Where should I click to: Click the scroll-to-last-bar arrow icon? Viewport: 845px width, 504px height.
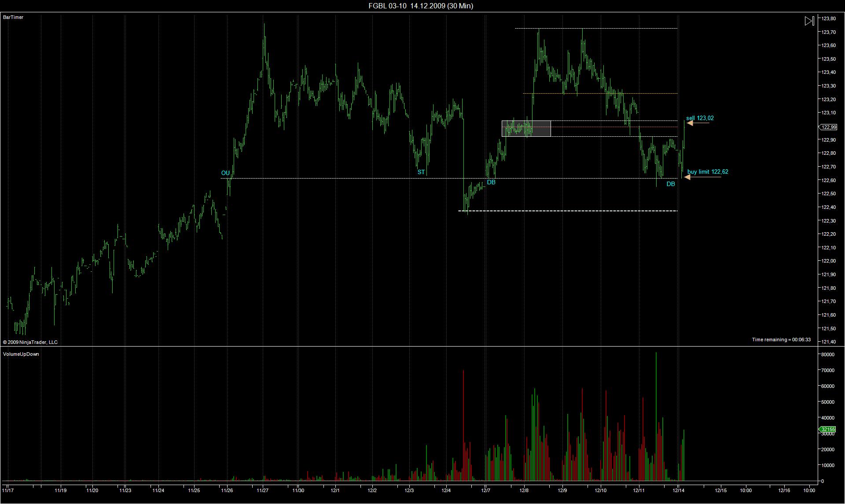(x=809, y=21)
